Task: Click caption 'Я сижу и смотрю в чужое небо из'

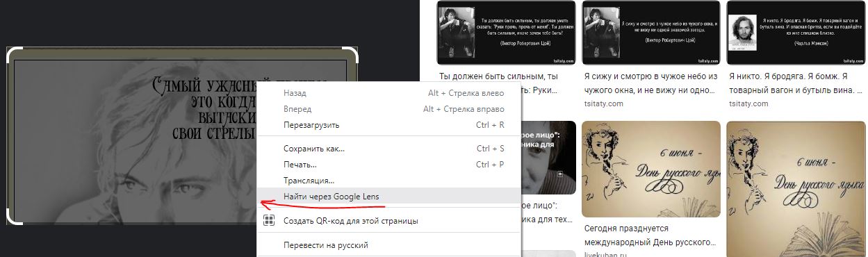Action: pyautogui.click(x=650, y=76)
